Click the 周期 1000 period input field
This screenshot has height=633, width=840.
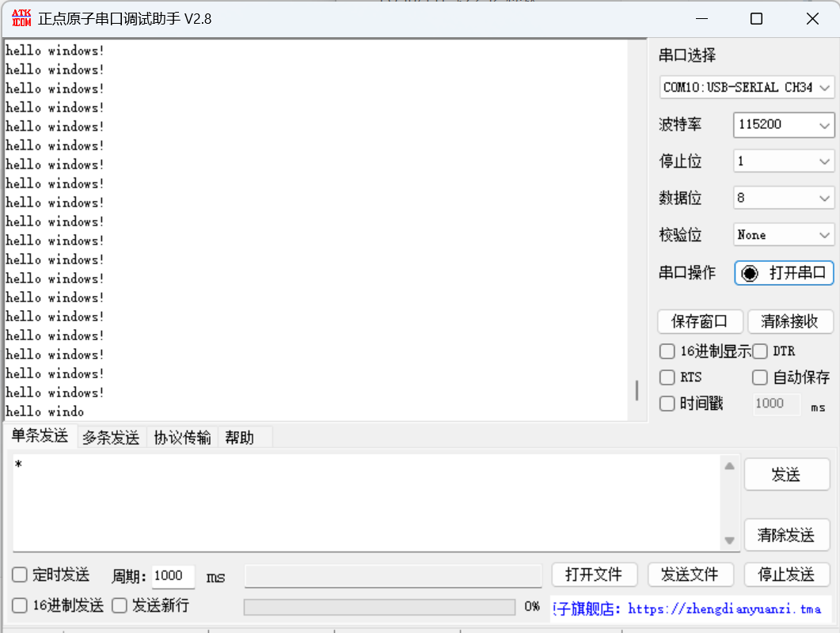[x=173, y=576]
